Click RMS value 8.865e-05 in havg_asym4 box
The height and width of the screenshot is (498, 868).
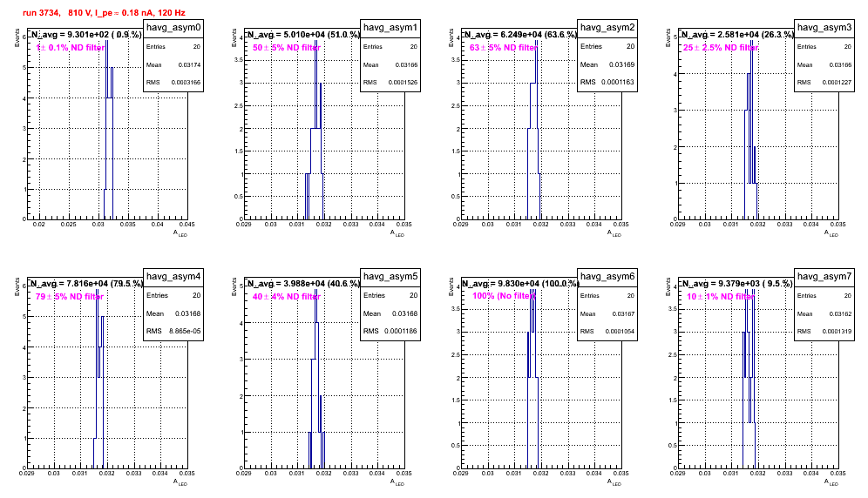coord(186,332)
